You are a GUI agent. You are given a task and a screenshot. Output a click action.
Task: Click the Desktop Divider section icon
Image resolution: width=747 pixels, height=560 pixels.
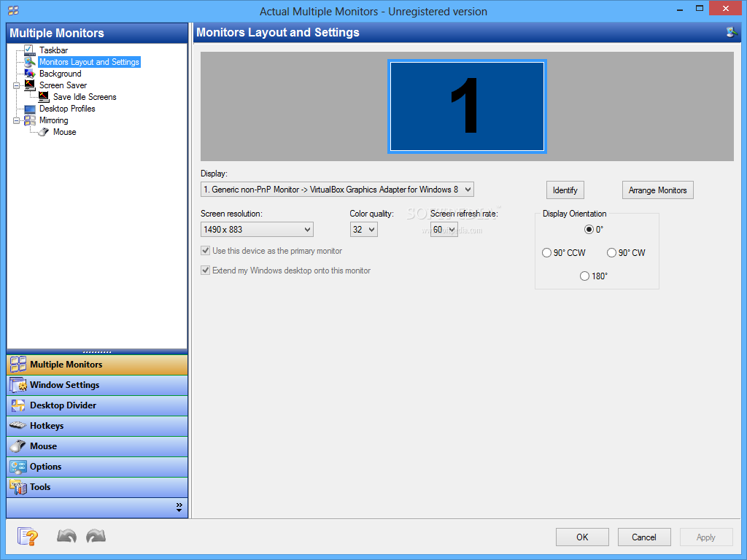coord(18,405)
